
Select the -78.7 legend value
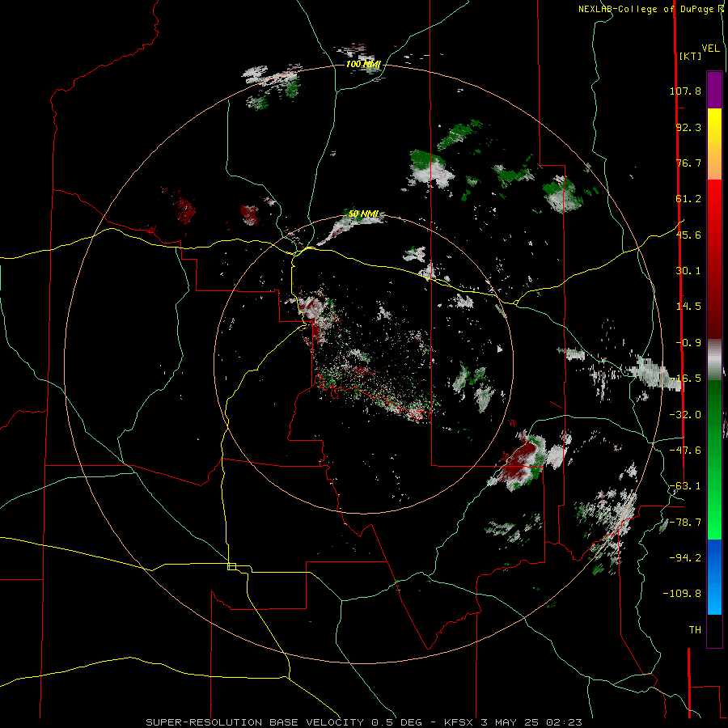tap(685, 523)
